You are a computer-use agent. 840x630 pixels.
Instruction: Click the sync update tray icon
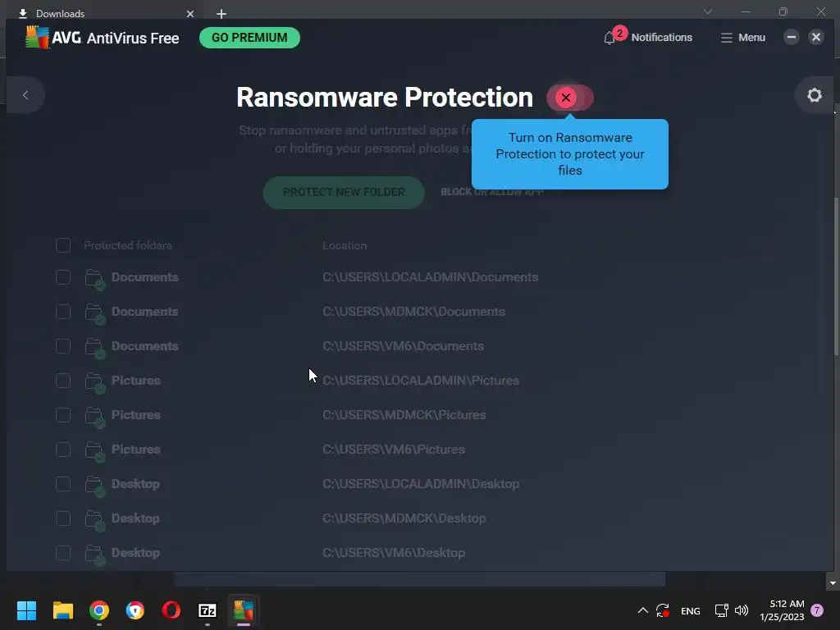[x=663, y=610]
